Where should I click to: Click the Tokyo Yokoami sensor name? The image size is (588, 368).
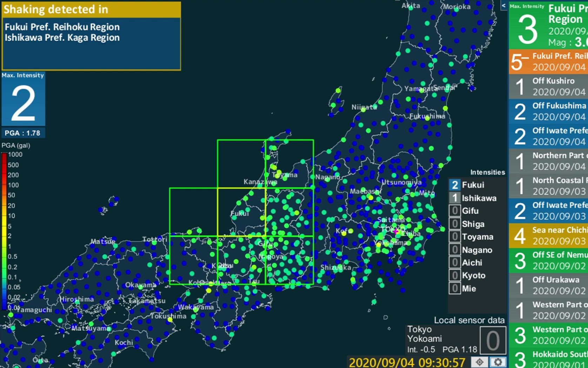point(425,334)
